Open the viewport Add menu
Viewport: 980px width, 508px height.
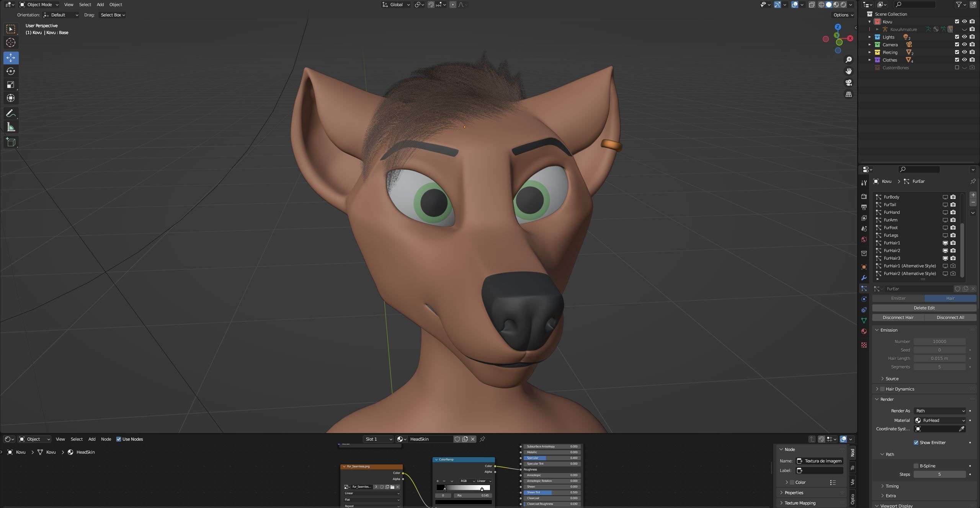tap(100, 5)
